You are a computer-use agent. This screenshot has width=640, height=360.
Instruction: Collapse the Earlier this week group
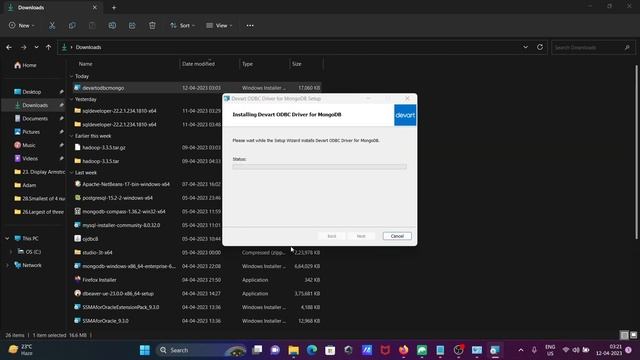point(71,136)
